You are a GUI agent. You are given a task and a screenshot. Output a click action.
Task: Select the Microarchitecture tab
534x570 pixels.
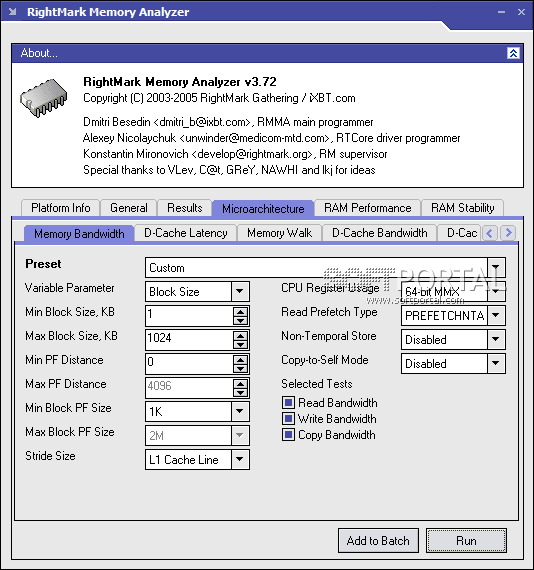(263, 209)
